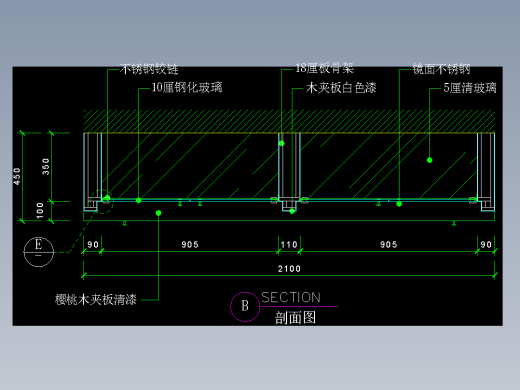Image resolution: width=520 pixels, height=390 pixels.
Task: Select the 100 vertical dimension text
Action: click(40, 211)
